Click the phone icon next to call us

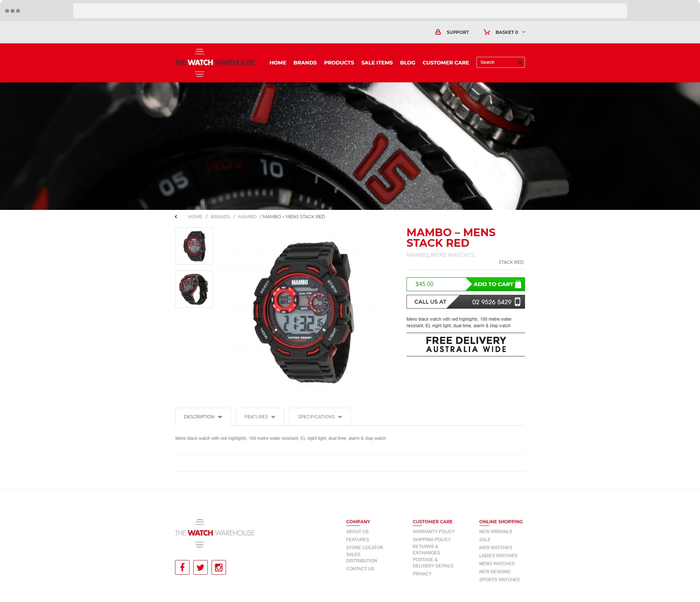click(x=518, y=302)
